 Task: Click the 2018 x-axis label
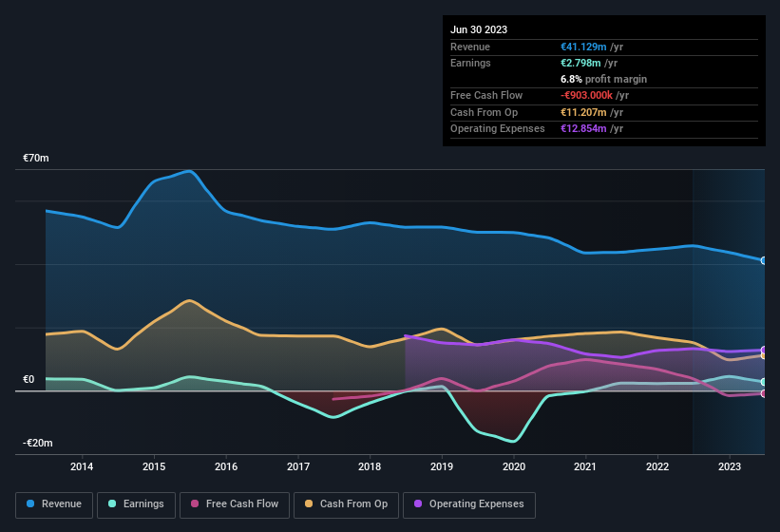click(370, 466)
